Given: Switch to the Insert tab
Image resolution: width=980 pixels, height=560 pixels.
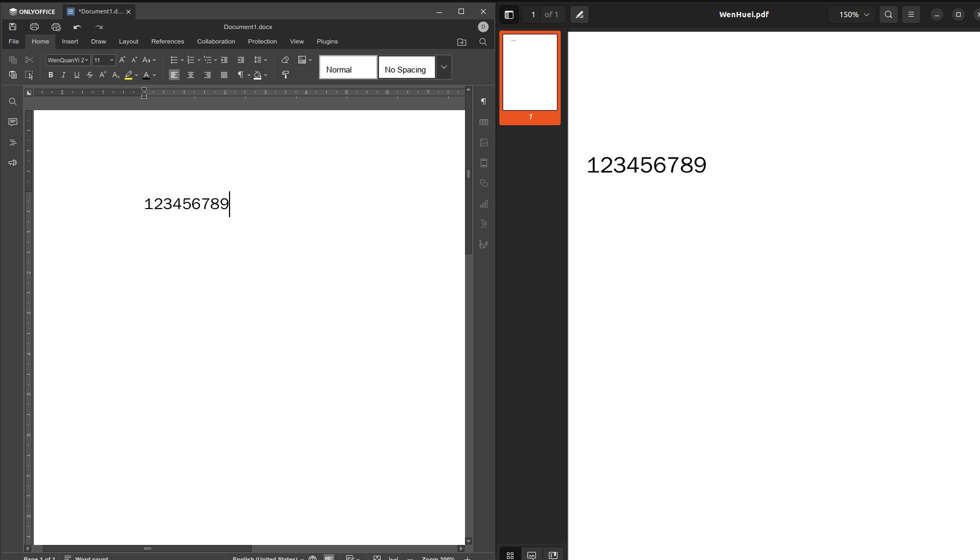Looking at the screenshot, I should [70, 41].
